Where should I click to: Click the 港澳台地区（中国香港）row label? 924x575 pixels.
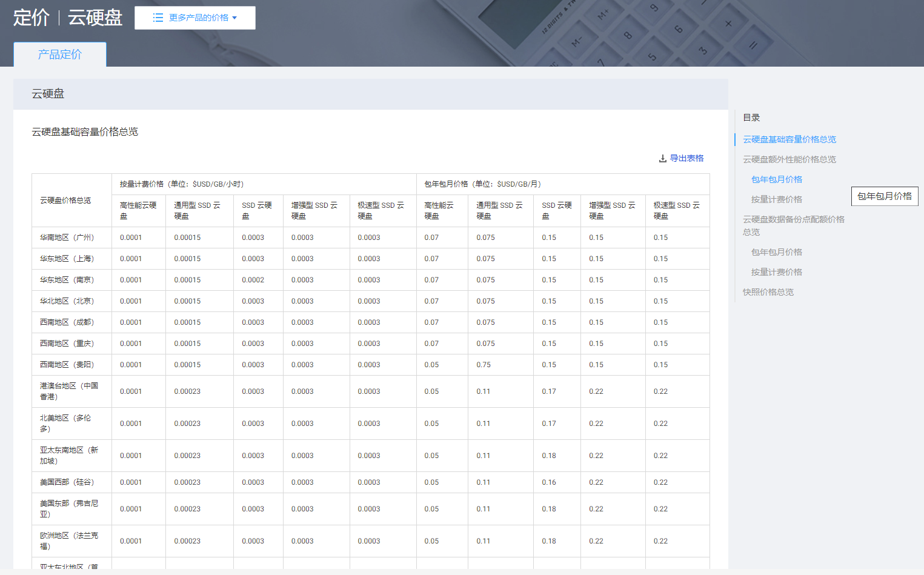(68, 391)
